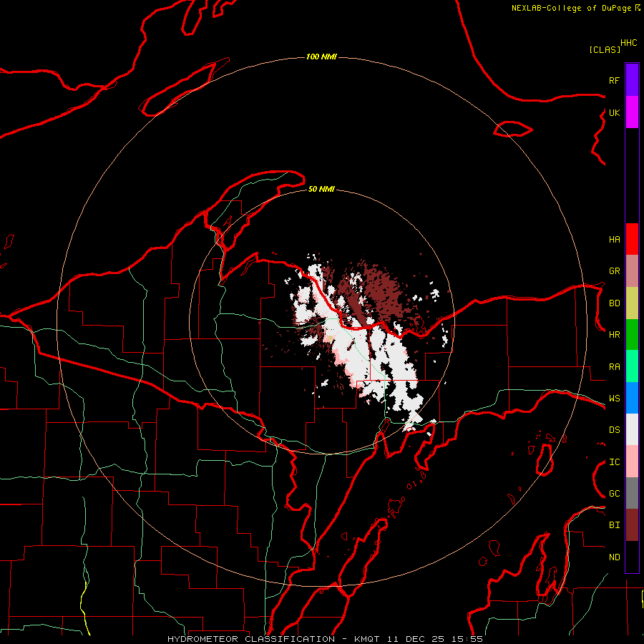644x644 pixels.
Task: Click the 50 NMI range ring label
Action: pyautogui.click(x=321, y=190)
